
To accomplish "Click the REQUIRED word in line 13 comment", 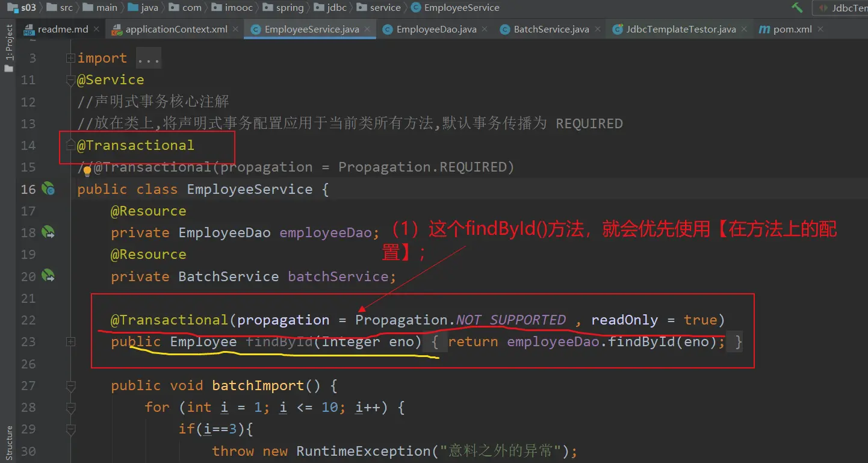I will (x=589, y=123).
